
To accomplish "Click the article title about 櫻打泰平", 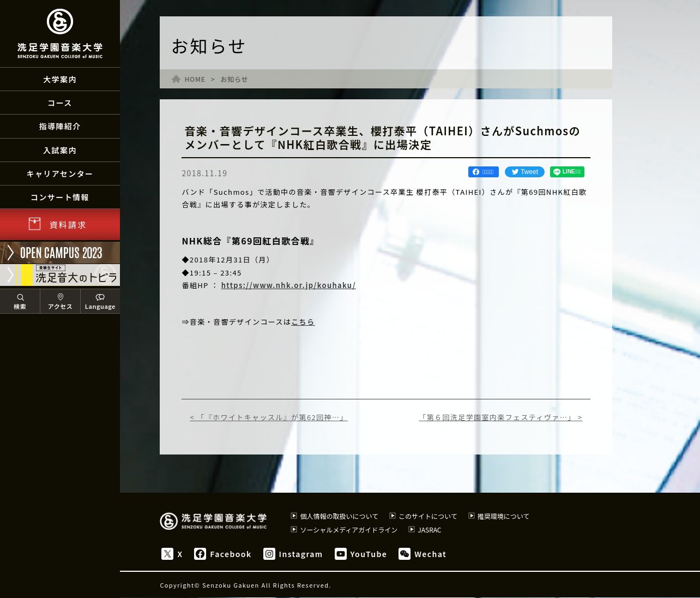I will coord(382,138).
